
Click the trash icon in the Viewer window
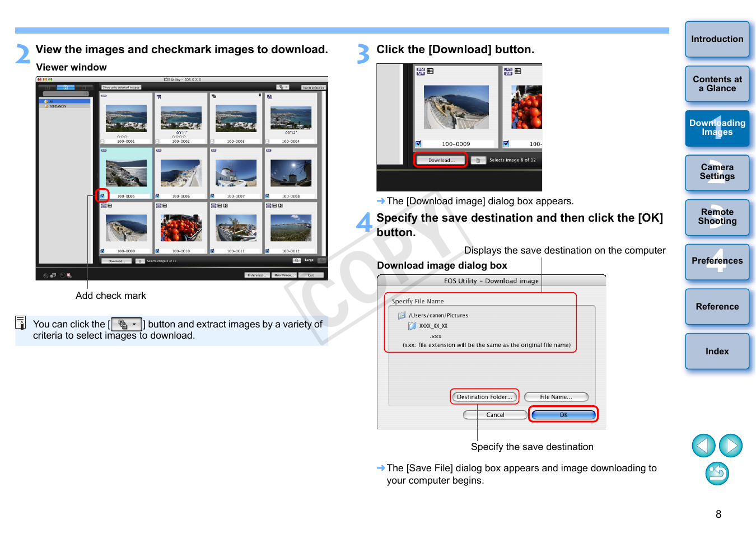[x=140, y=261]
